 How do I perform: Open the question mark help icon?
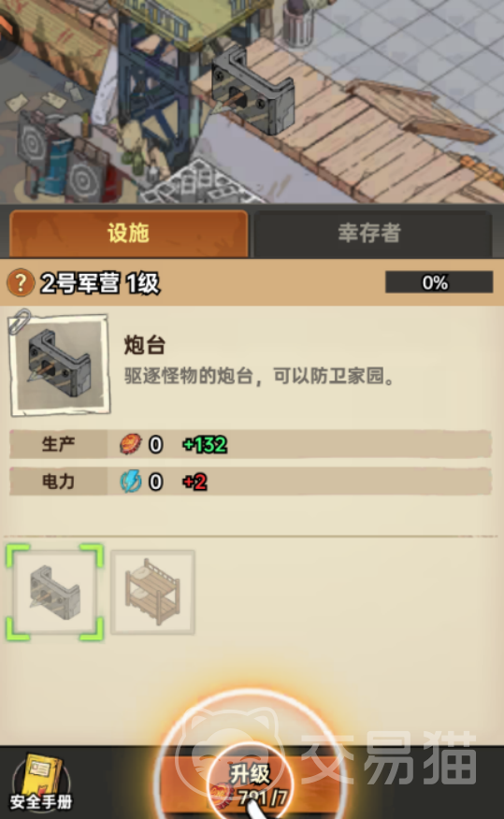[21, 282]
